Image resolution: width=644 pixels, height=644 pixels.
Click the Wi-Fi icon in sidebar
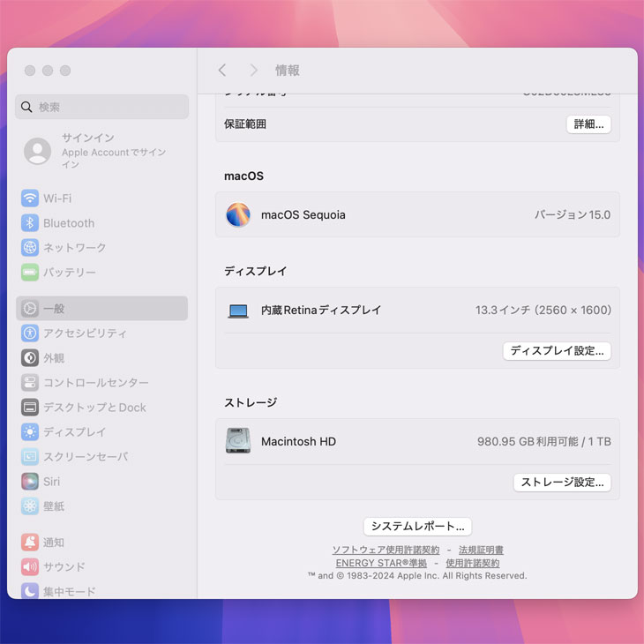pos(30,198)
